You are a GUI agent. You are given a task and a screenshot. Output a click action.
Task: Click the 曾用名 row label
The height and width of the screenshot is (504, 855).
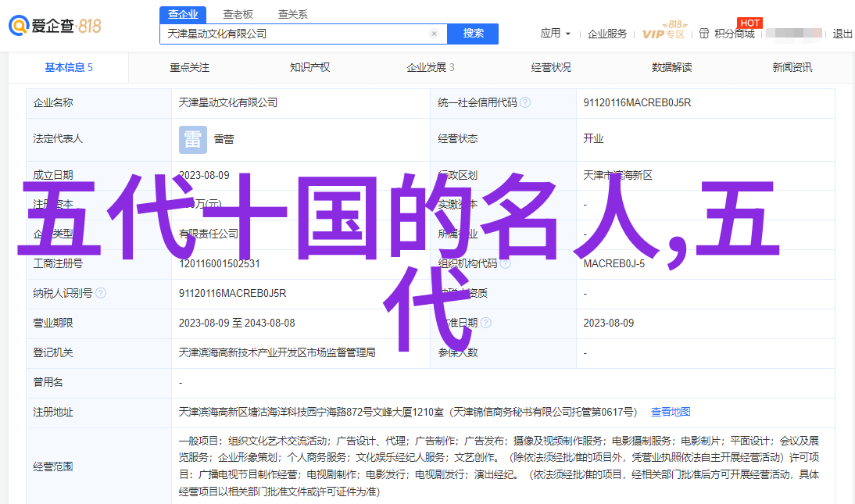[48, 382]
